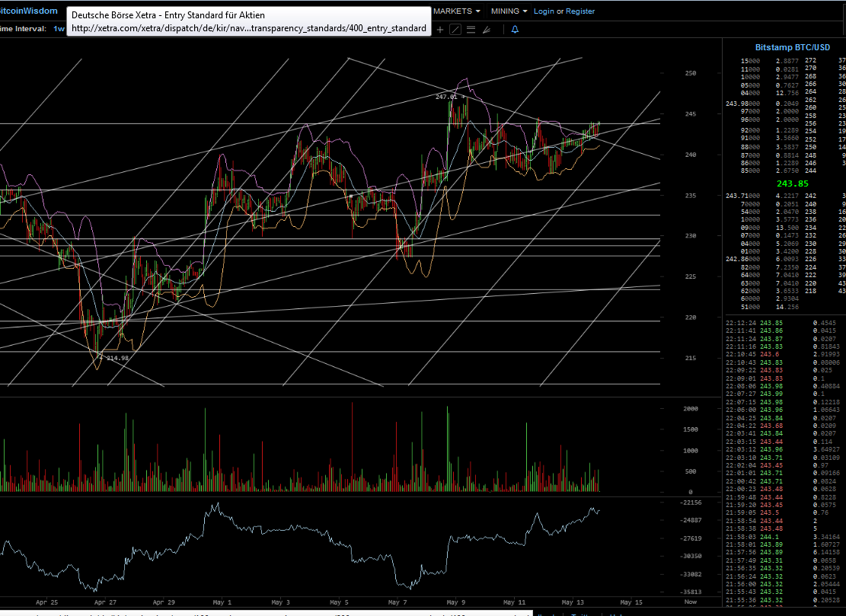Click the Apr 27 date label

(105, 602)
